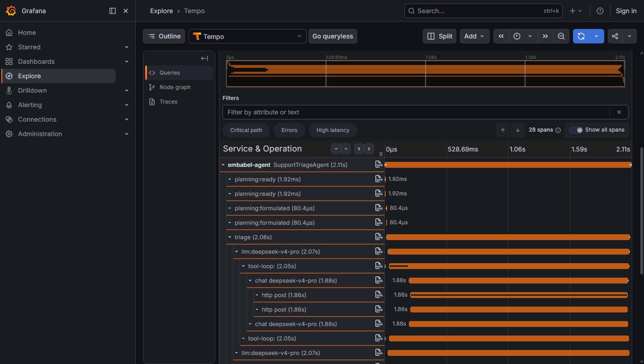
Task: Open logs icon for embabel-agent span
Action: click(x=379, y=164)
